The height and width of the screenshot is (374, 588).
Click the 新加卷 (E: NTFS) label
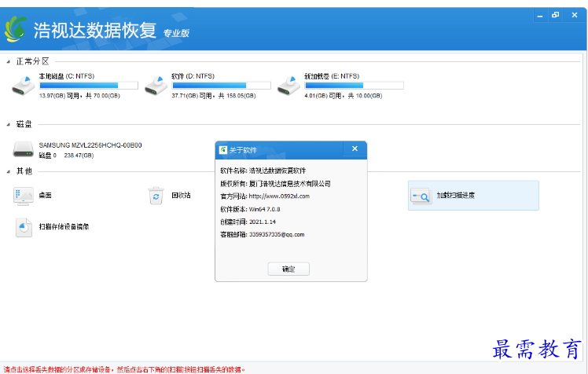click(x=332, y=76)
